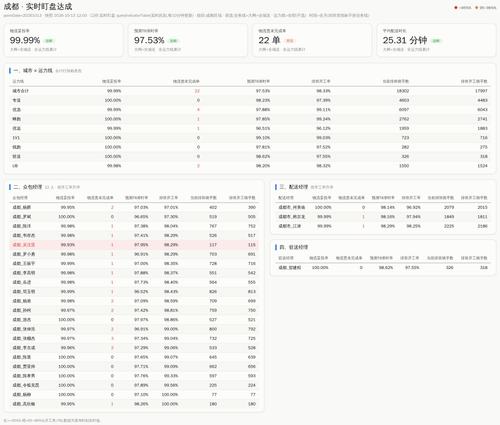This screenshot has width=500, height=425.
Task: Click the 1959 rider count cell
Action: (404, 128)
